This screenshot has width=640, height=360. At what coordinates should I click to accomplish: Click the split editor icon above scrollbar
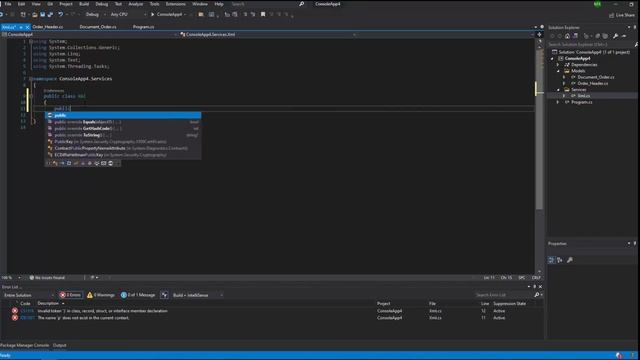point(539,35)
